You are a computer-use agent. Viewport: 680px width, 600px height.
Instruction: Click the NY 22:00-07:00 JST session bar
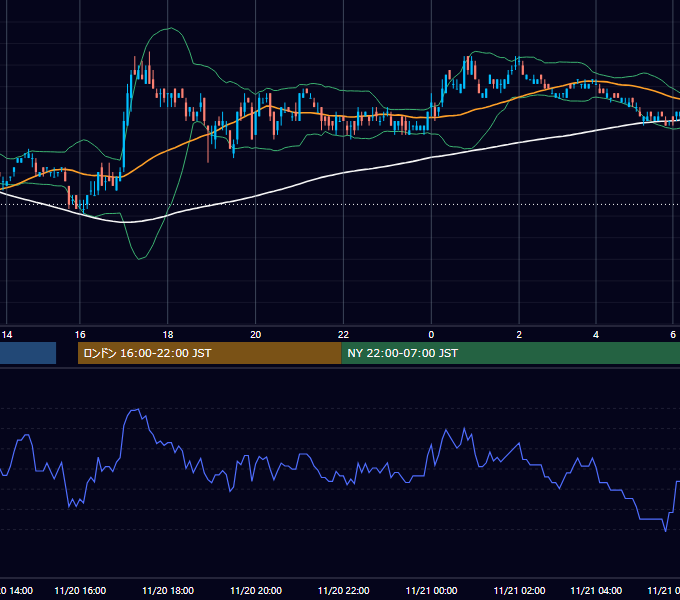[510, 353]
